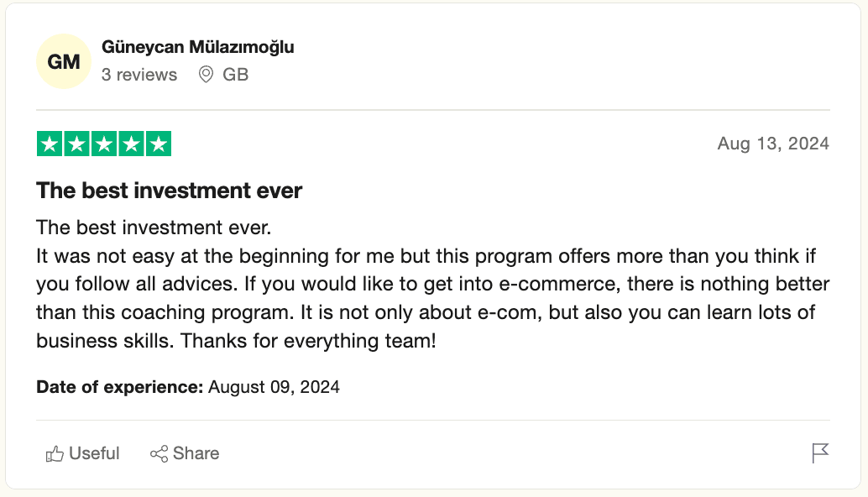
Task: Click the Aug 13, 2024 review date
Action: [773, 144]
